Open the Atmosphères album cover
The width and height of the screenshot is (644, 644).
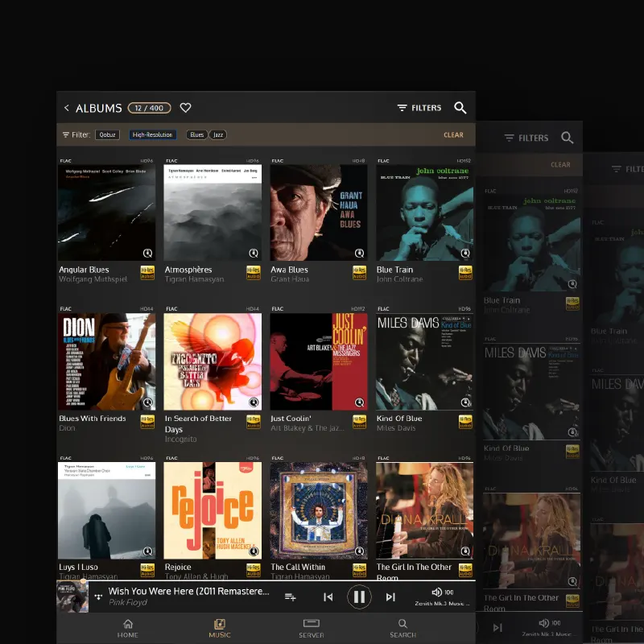point(213,213)
